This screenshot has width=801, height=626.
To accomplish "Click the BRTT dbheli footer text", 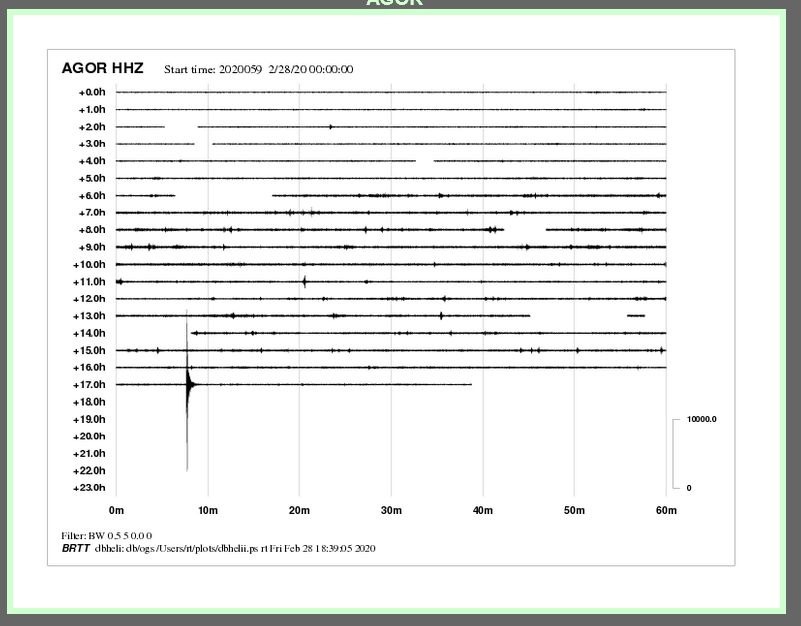I will click(219, 548).
